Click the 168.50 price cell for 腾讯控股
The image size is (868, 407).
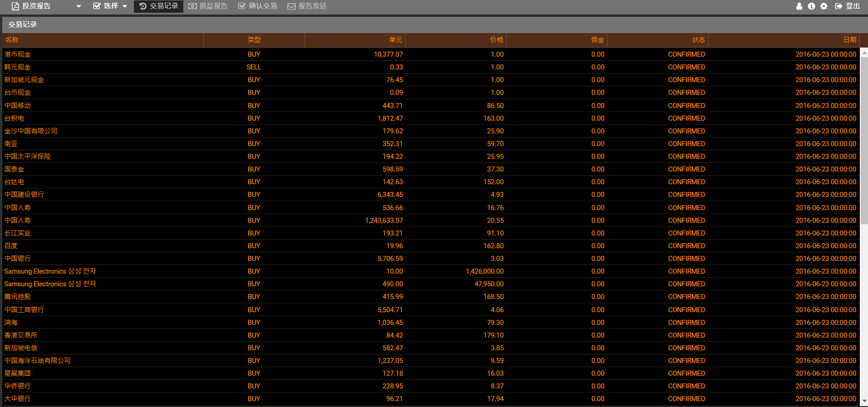(x=494, y=297)
